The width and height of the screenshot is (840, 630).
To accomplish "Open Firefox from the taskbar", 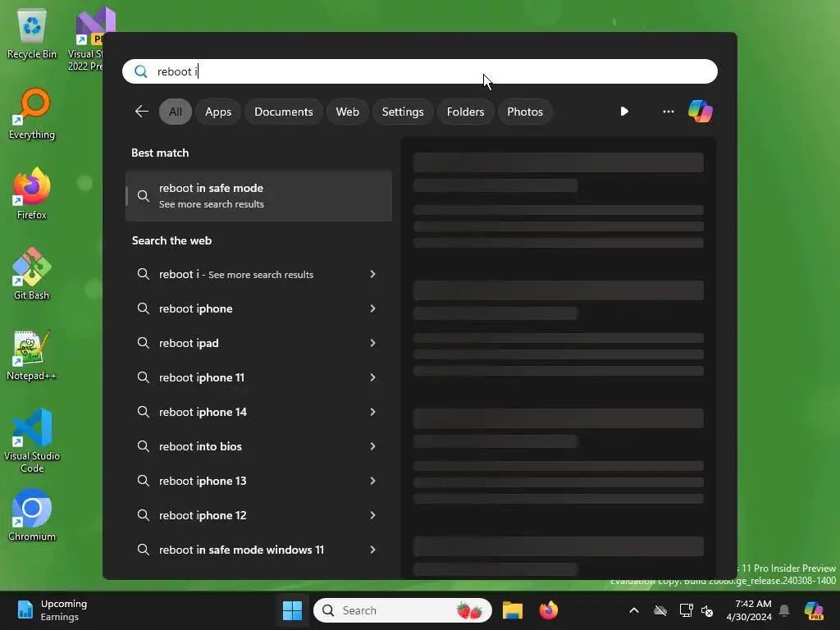I will click(x=548, y=610).
